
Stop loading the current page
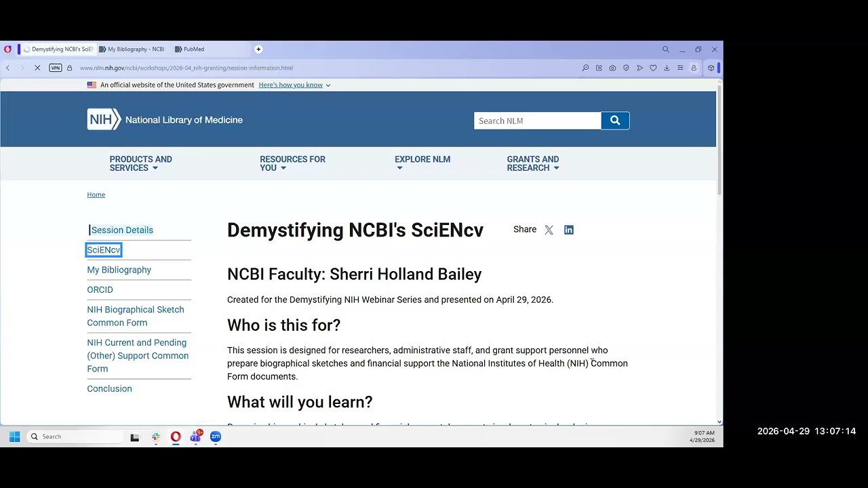tap(37, 68)
